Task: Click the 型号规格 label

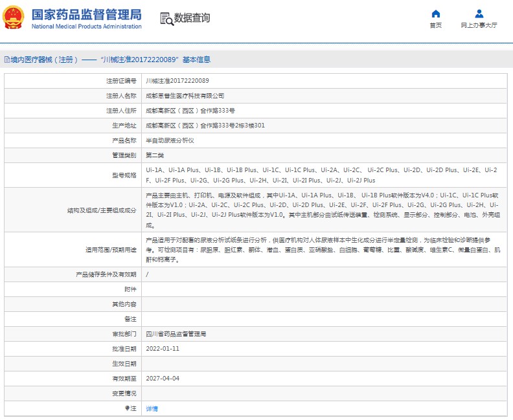Action: [x=124, y=175]
